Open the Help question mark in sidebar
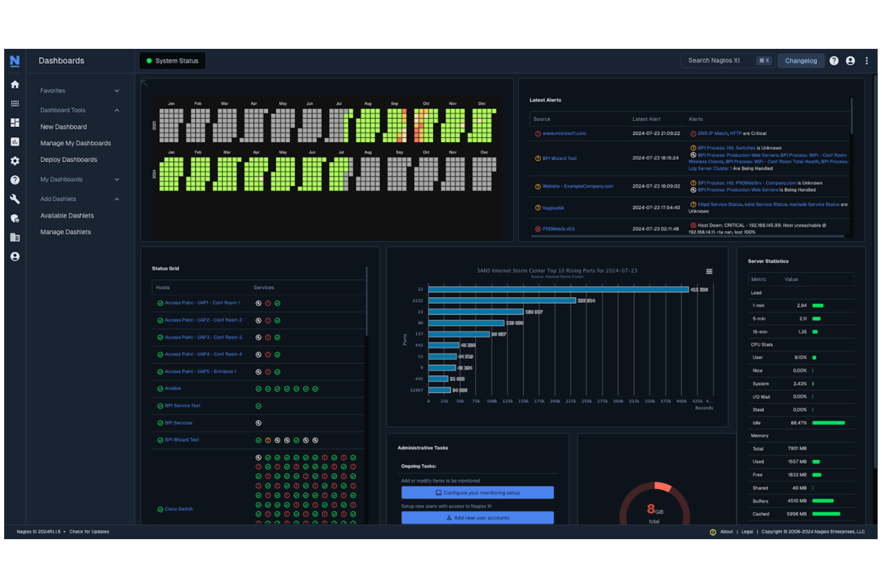This screenshot has width=882, height=588. [x=14, y=180]
